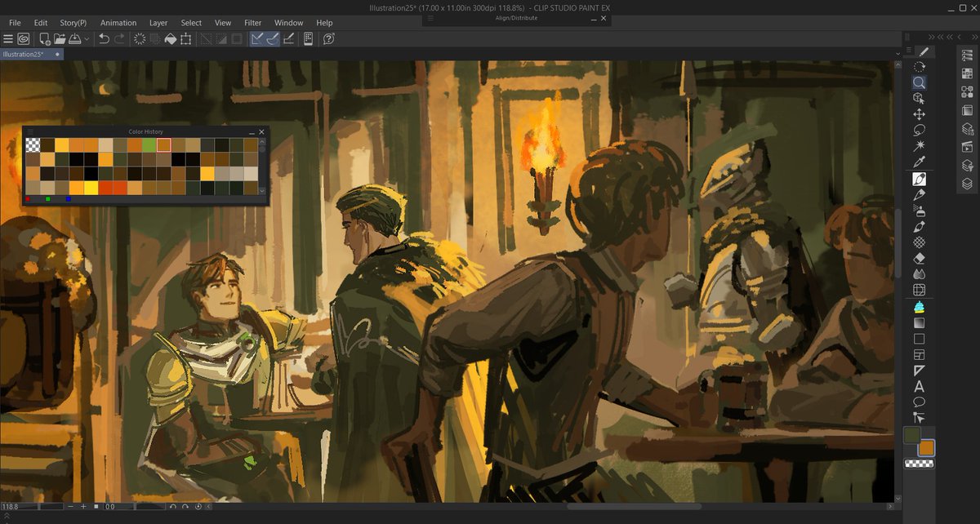Select the Move layer tool
980x524 pixels.
click(x=919, y=114)
